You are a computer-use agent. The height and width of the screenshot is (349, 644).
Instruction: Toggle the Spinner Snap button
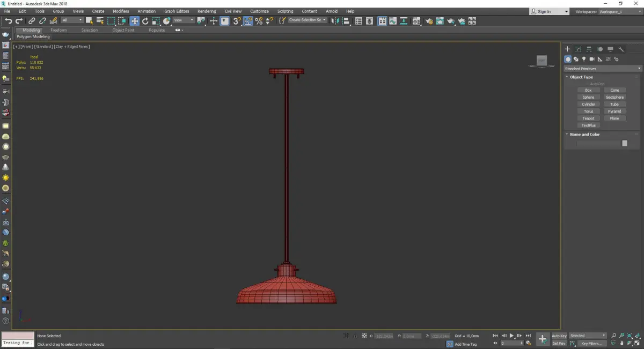(269, 21)
